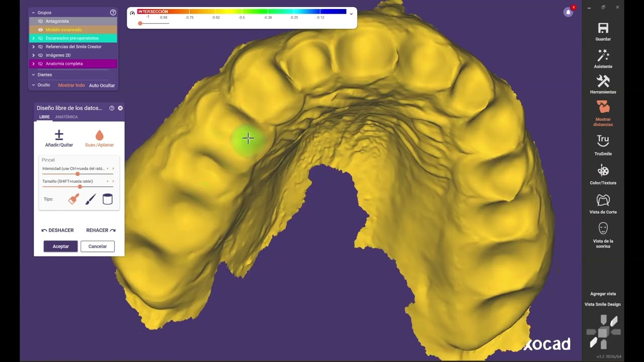Open the Asistente wizard

(603, 55)
